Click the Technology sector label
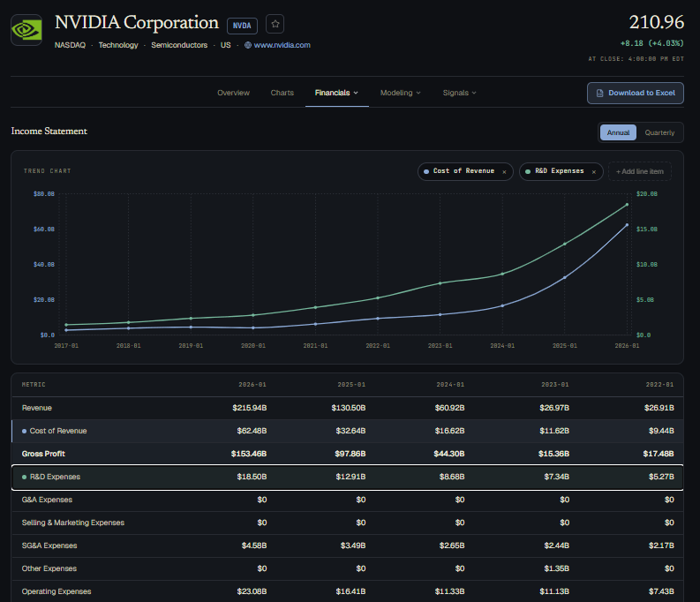Screen dimensions: 700x602 coord(118,45)
